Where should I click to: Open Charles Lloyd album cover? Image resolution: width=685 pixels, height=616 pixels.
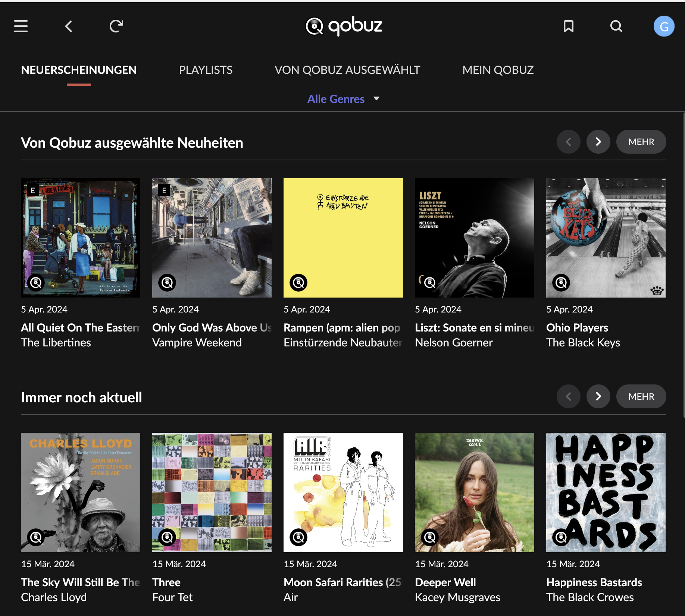coord(81,493)
